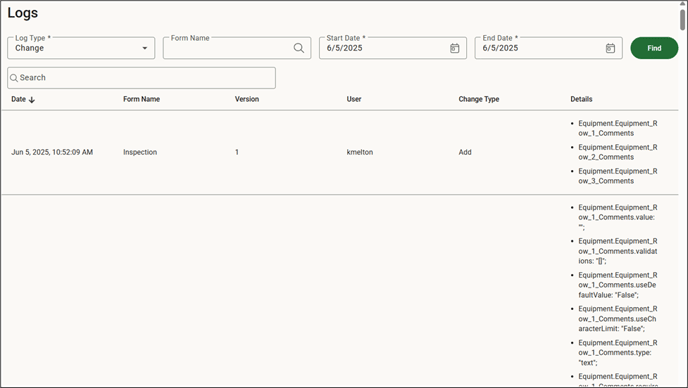
Task: Click the Row_1_Comments.useCharacterLimit detail entry
Action: point(617,319)
